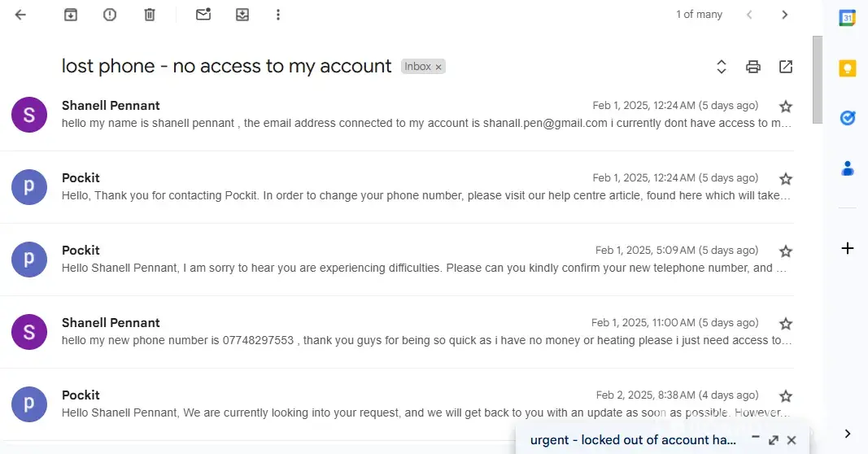The height and width of the screenshot is (454, 868).
Task: Star Shanell Pennant's 12:24 AM message
Action: [786, 107]
